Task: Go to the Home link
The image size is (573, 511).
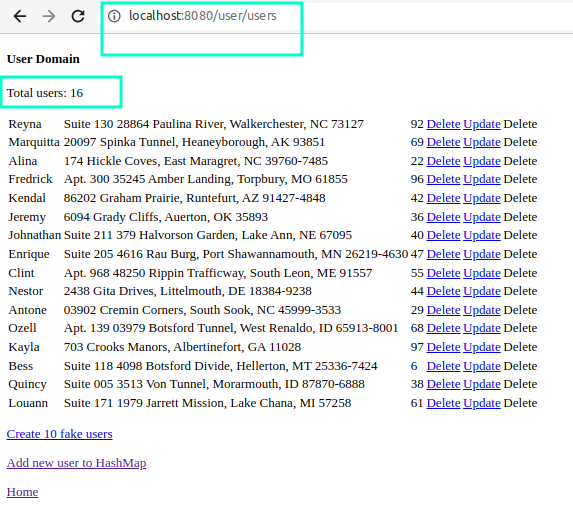Action: (x=22, y=492)
